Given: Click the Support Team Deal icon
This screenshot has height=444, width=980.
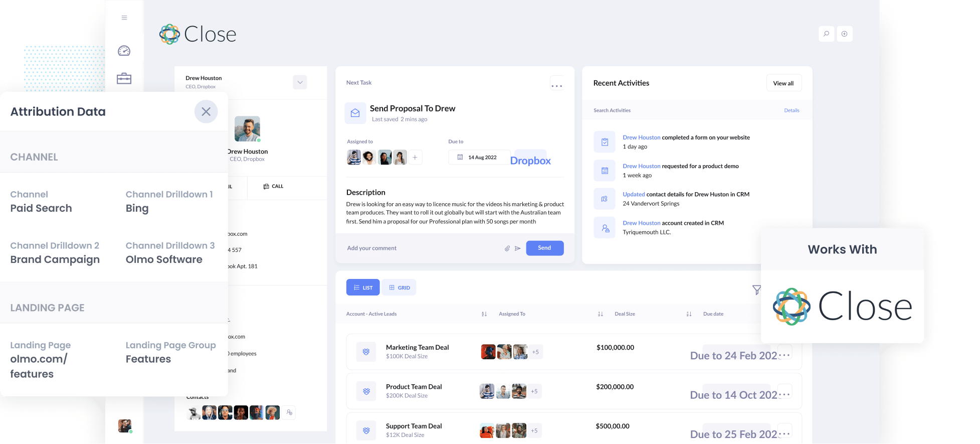Looking at the screenshot, I should pos(366,430).
